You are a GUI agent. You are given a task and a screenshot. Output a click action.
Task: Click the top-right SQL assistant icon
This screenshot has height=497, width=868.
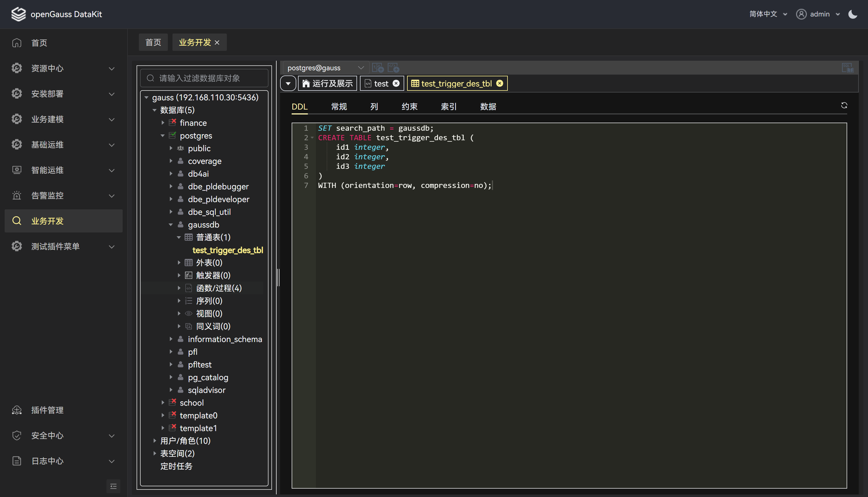pos(847,68)
